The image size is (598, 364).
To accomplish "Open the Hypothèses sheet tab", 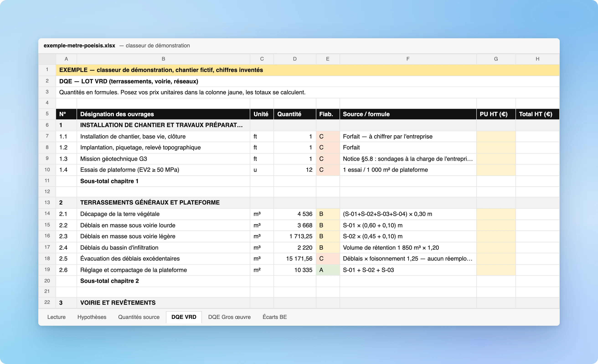I will pyautogui.click(x=92, y=317).
